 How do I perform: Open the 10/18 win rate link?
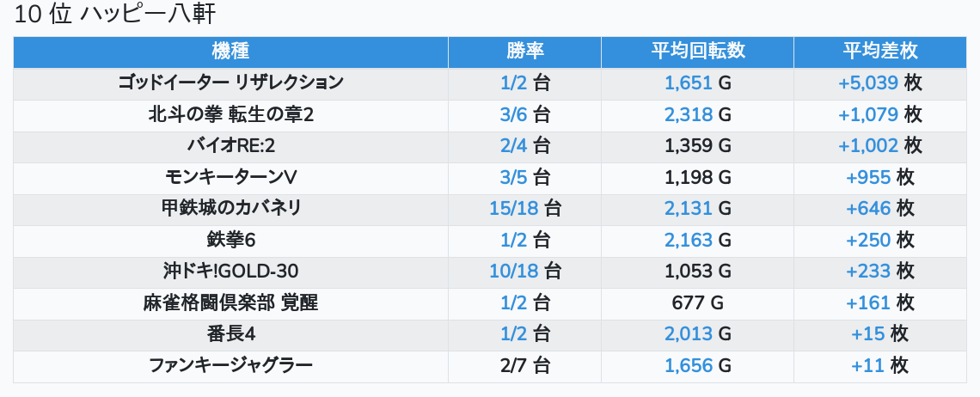pyautogui.click(x=514, y=272)
